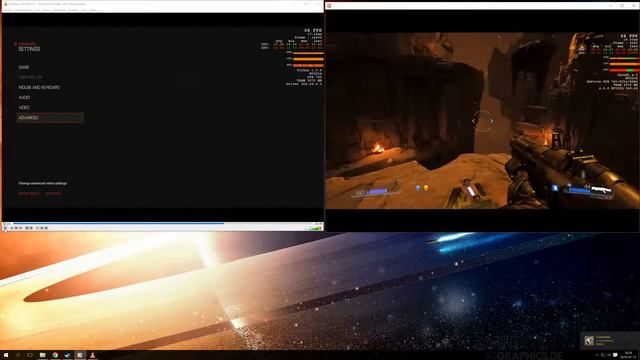Open the taskbar clock and date

[x=629, y=355]
